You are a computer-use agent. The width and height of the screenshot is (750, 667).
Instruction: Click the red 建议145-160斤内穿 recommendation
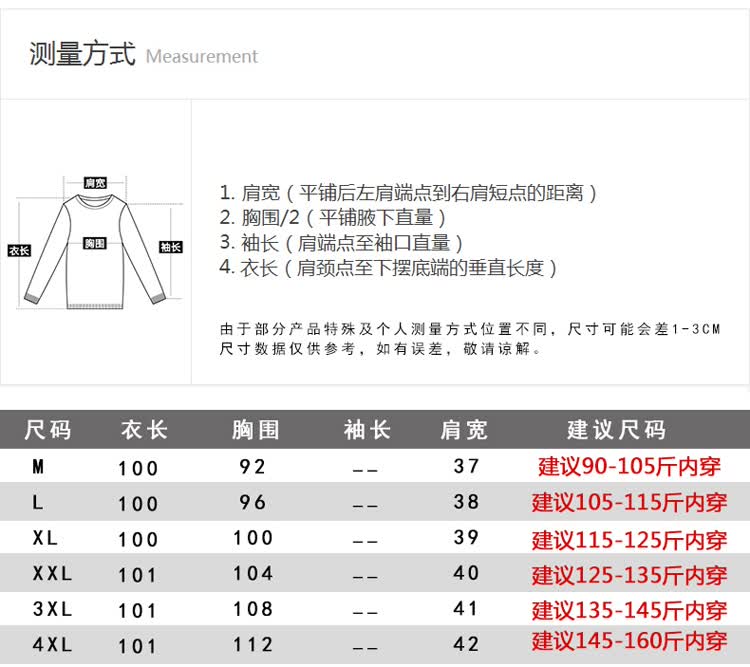tap(629, 641)
